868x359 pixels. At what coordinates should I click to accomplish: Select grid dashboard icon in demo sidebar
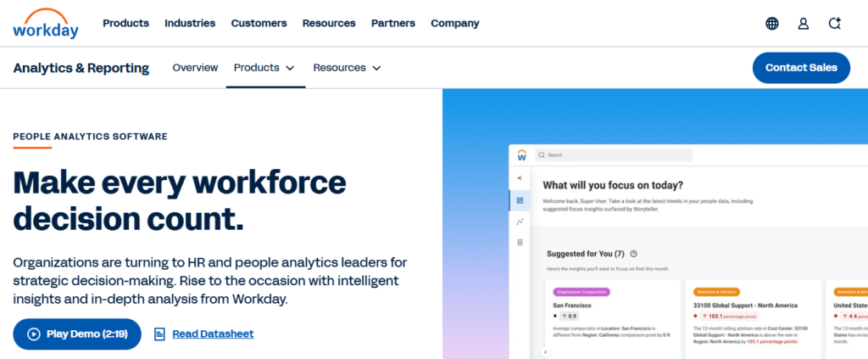pos(520,200)
